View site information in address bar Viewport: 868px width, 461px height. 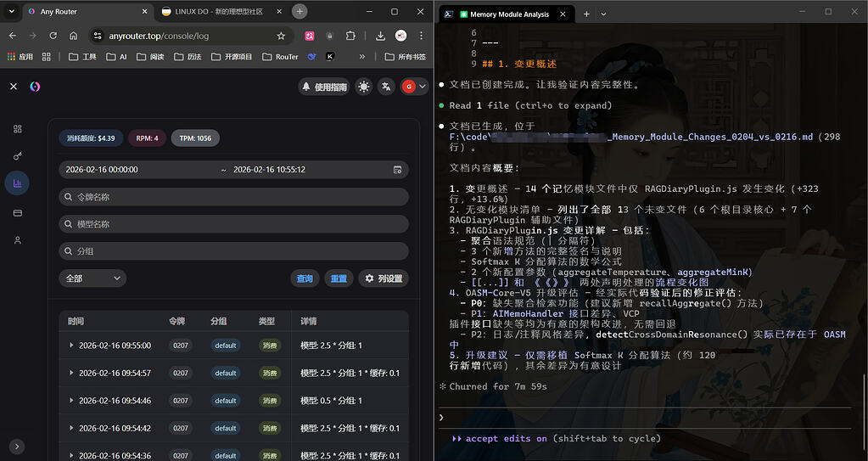(x=98, y=36)
